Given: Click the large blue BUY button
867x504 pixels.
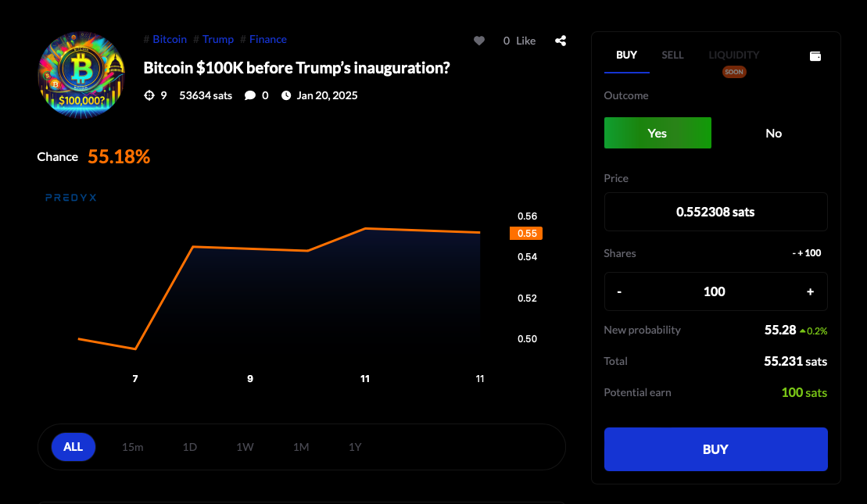Looking at the screenshot, I should [715, 449].
